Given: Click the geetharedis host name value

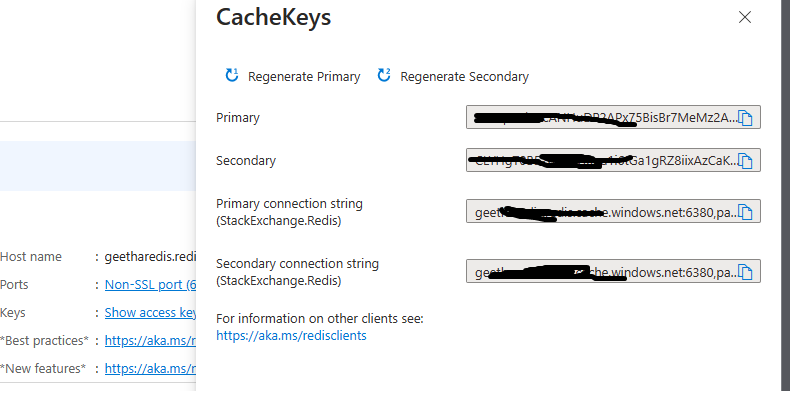Looking at the screenshot, I should tap(151, 257).
